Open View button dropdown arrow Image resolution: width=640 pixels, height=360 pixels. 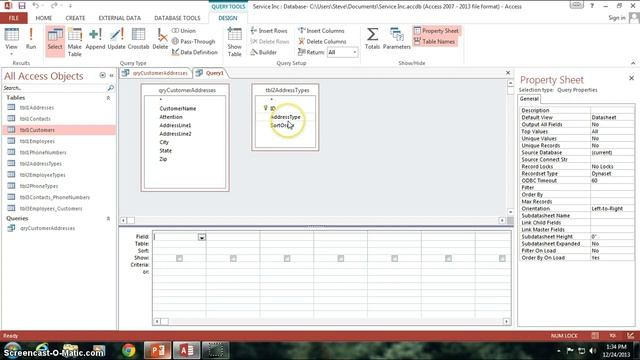click(x=11, y=54)
